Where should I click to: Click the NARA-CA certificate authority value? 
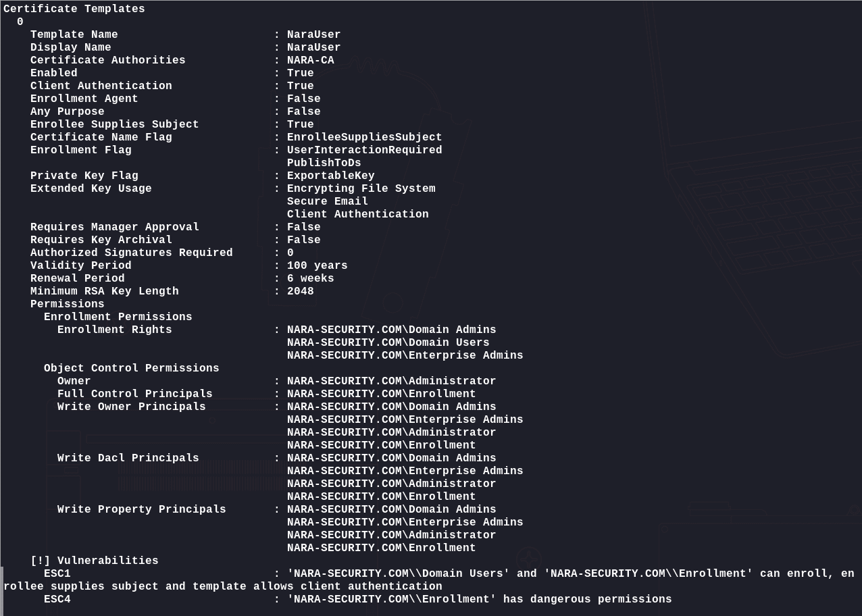[310, 60]
